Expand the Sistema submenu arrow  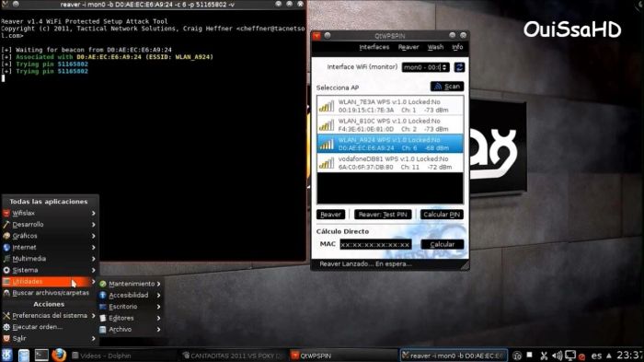click(93, 270)
